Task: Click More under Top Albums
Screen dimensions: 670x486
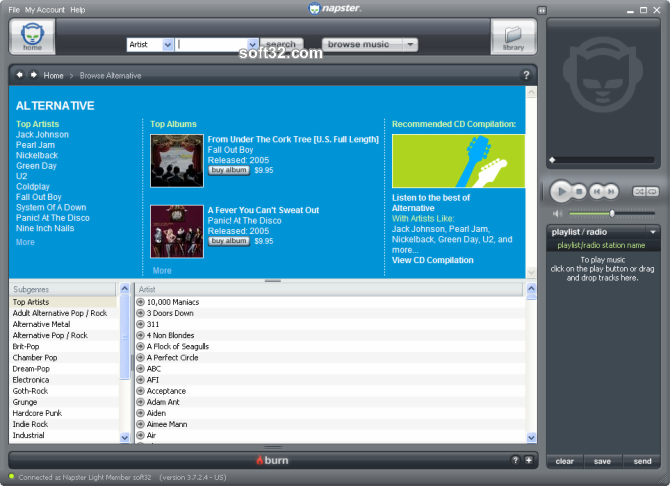Action: (x=162, y=271)
